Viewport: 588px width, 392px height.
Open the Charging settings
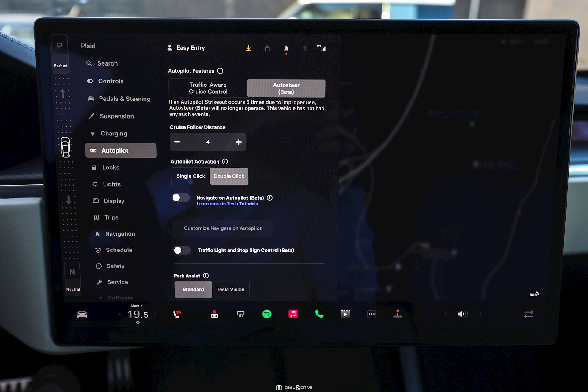pyautogui.click(x=109, y=134)
